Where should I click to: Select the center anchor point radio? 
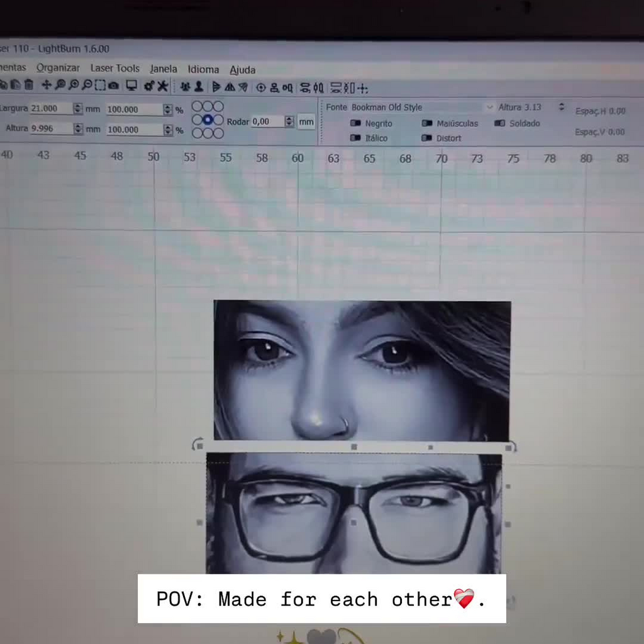tap(208, 119)
